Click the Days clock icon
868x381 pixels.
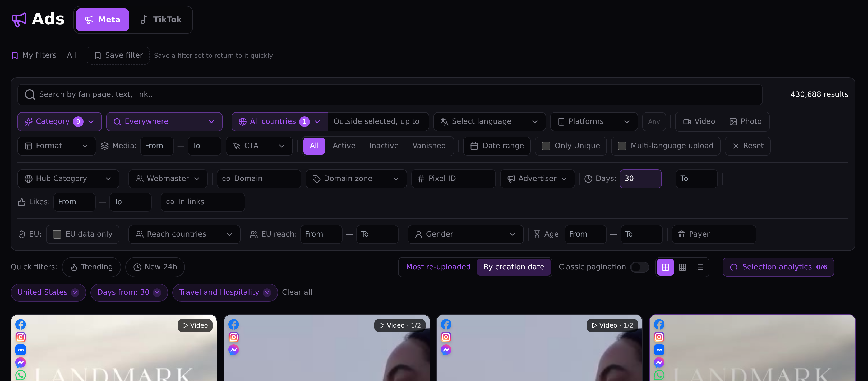[x=588, y=179]
